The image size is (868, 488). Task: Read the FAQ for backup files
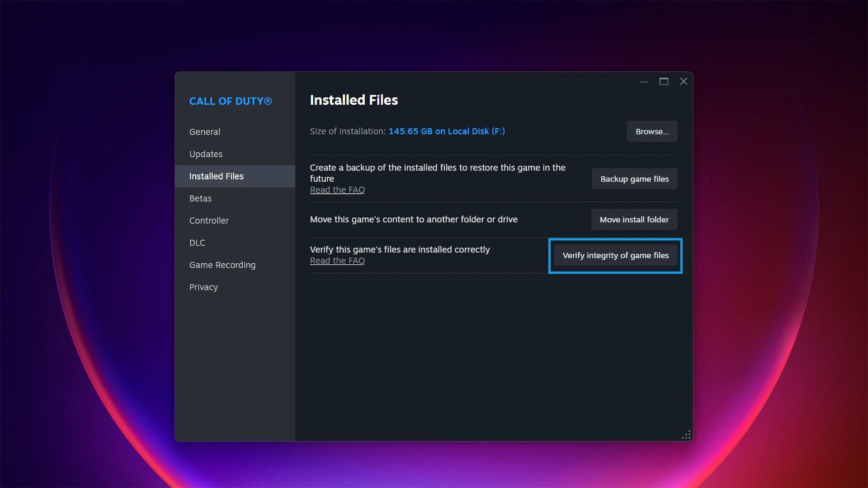[337, 189]
